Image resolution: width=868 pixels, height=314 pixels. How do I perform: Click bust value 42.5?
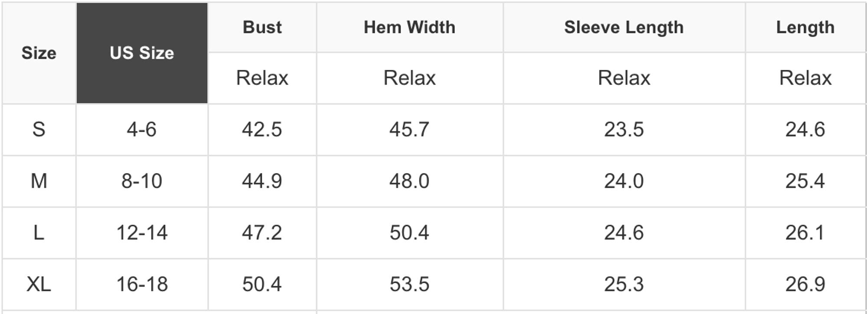pyautogui.click(x=262, y=129)
